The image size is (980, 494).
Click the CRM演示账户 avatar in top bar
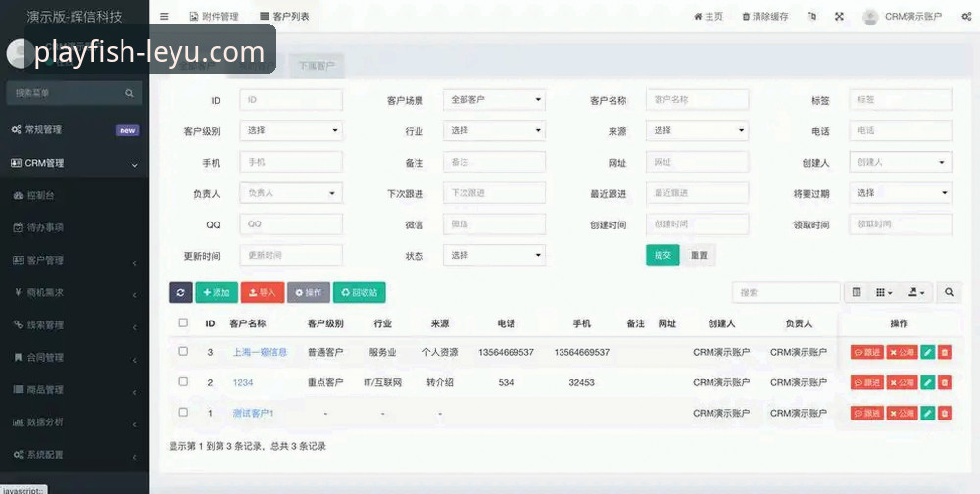870,17
